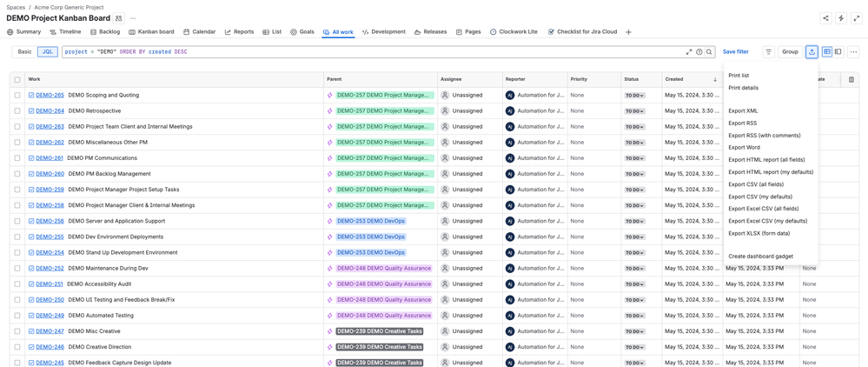Click the search magnifier in JQL bar
The image size is (868, 367).
click(x=709, y=52)
